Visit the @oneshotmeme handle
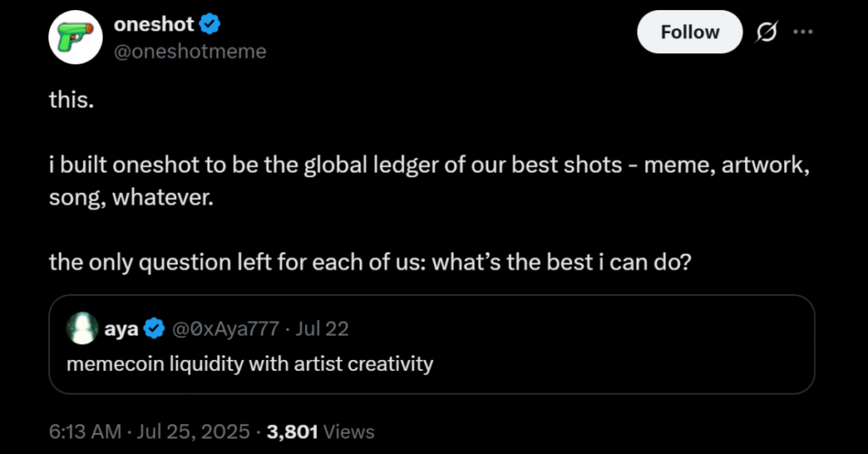The image size is (868, 454). coord(190,52)
